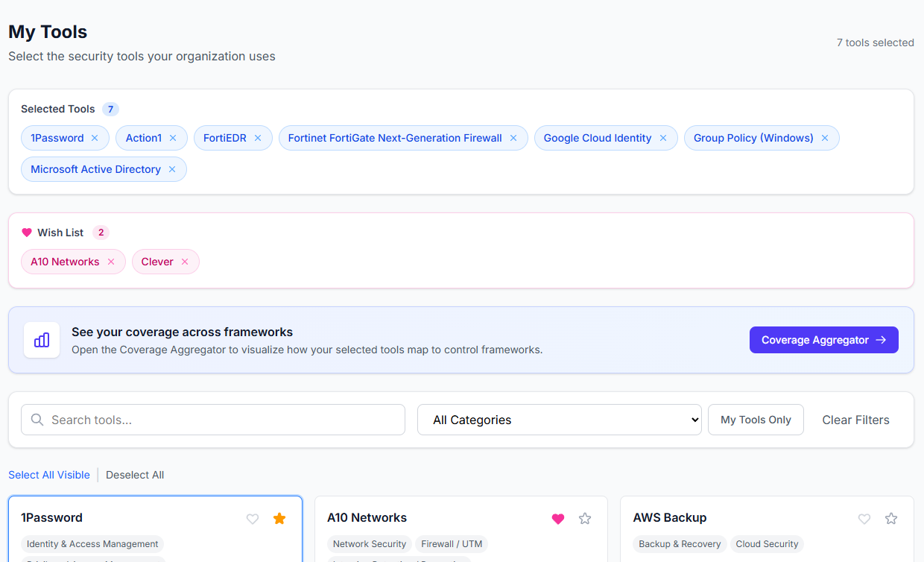Click Identity & Access Management tag on 1Password
924x562 pixels.
pyautogui.click(x=92, y=544)
